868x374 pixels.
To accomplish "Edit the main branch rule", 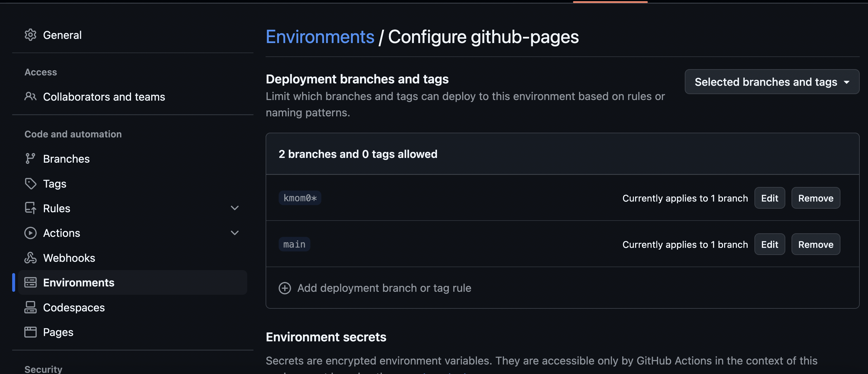I will 770,244.
